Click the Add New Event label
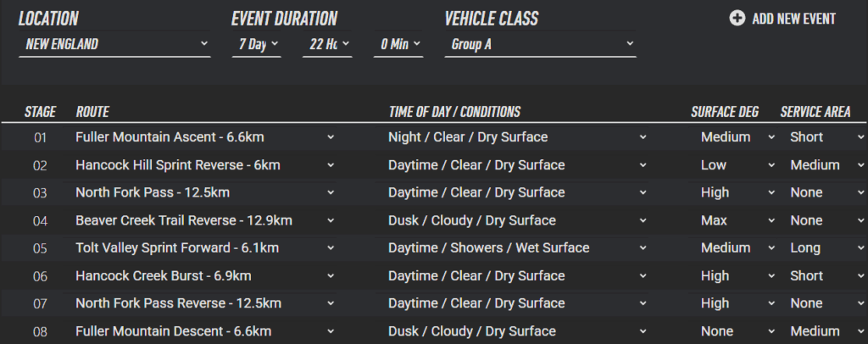 tap(793, 19)
